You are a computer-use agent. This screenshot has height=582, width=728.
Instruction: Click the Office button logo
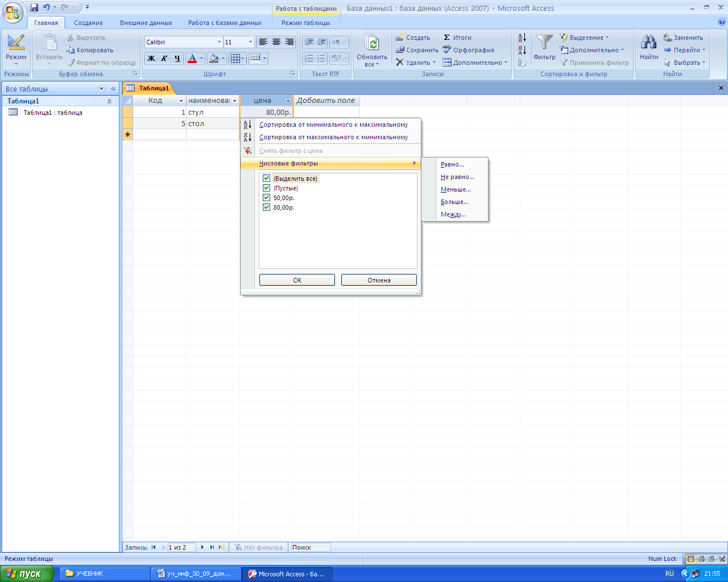[x=13, y=11]
